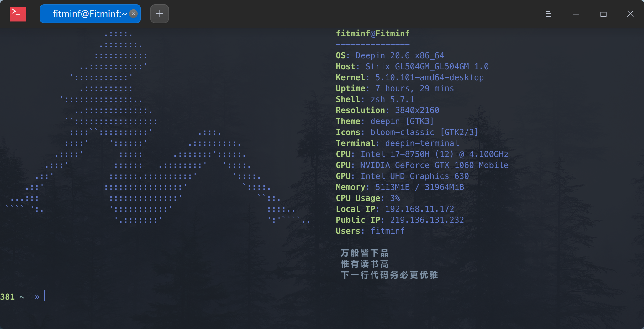
Task: Click the 381 history number in prompt
Action: [8, 297]
